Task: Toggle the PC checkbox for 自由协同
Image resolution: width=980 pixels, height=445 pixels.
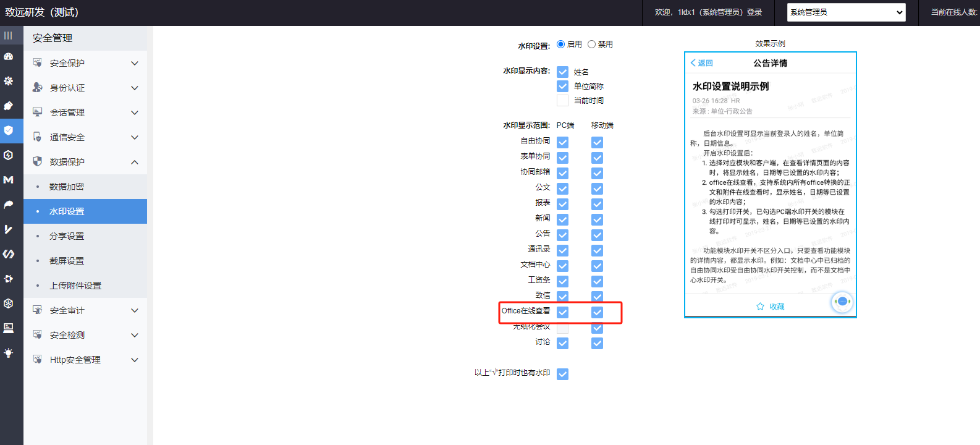Action: (x=562, y=142)
